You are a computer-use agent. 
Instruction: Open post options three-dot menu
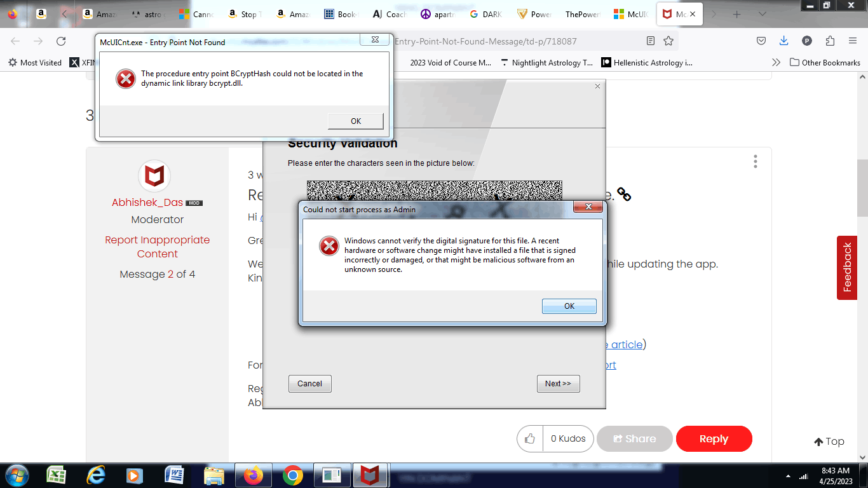coord(755,161)
